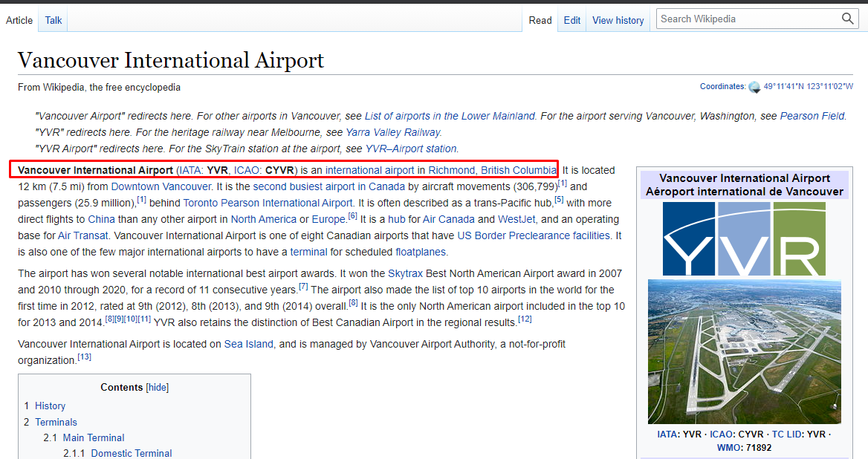Open the Skytrax link
Screen dimensions: 868x459
(x=405, y=273)
